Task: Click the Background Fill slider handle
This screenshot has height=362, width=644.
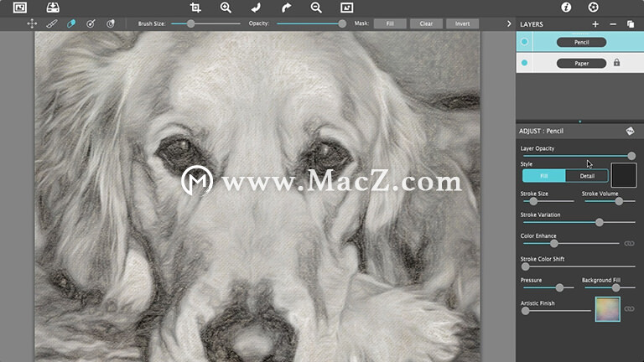Action: (616, 287)
